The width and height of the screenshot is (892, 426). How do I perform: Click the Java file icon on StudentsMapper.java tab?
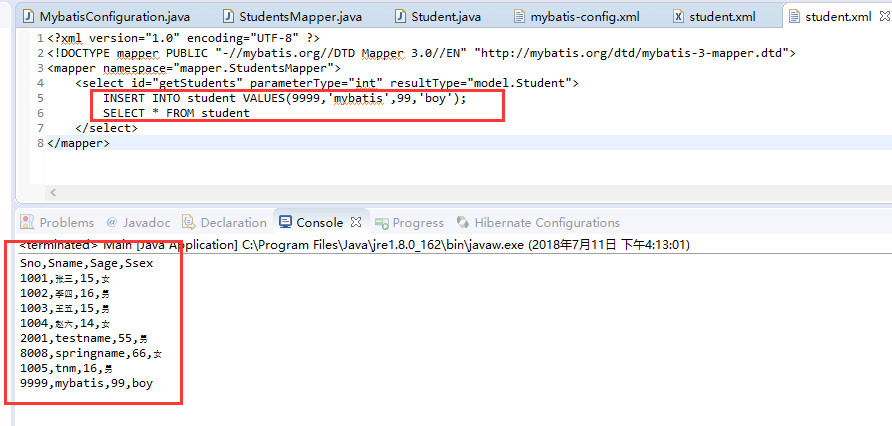coord(229,17)
